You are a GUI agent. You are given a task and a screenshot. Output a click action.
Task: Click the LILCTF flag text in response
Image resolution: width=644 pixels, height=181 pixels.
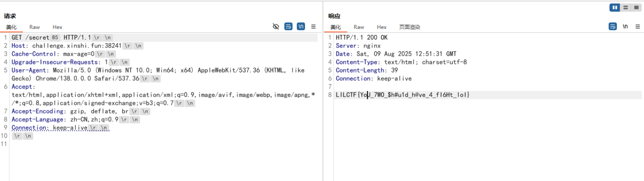coord(402,95)
